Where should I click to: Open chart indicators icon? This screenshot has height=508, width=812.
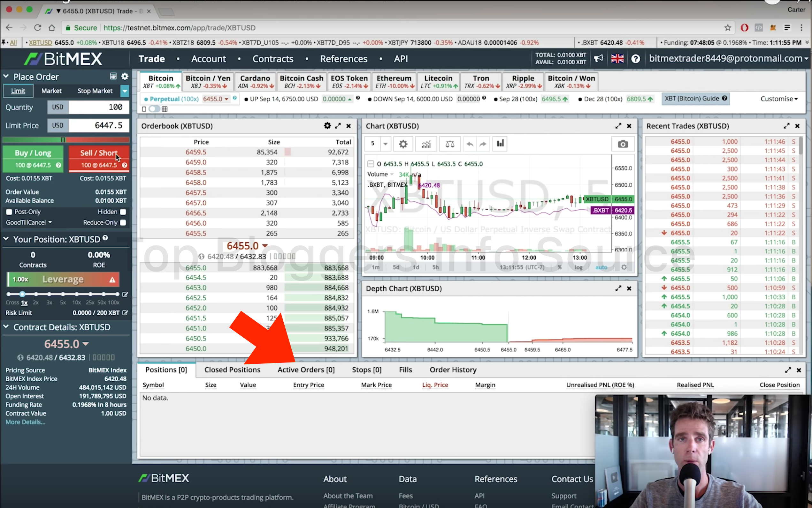pos(426,144)
